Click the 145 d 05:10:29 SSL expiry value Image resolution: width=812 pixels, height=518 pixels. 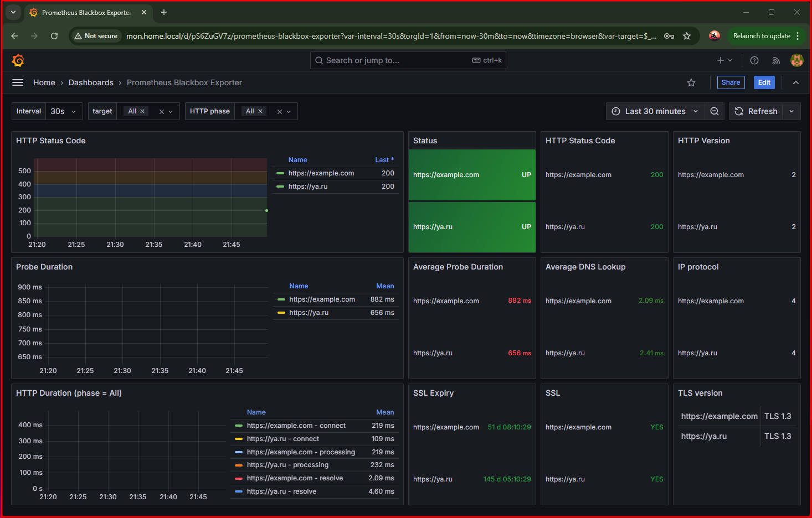pos(507,479)
